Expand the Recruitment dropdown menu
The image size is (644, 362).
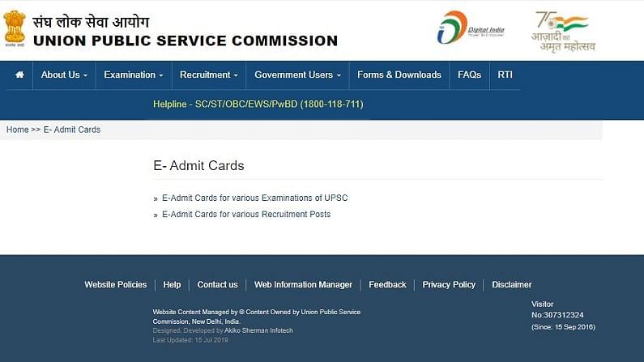(x=209, y=75)
